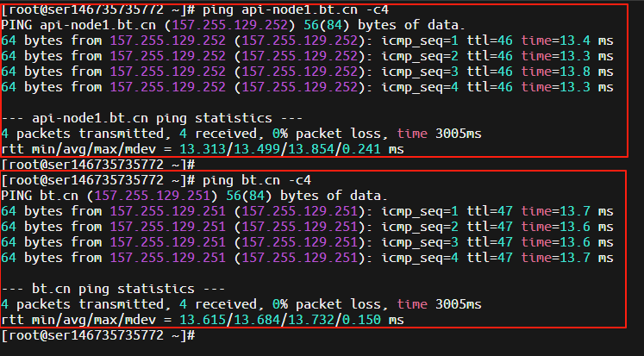644x356 pixels.
Task: Click the last empty shell prompt line
Action: click(x=98, y=335)
